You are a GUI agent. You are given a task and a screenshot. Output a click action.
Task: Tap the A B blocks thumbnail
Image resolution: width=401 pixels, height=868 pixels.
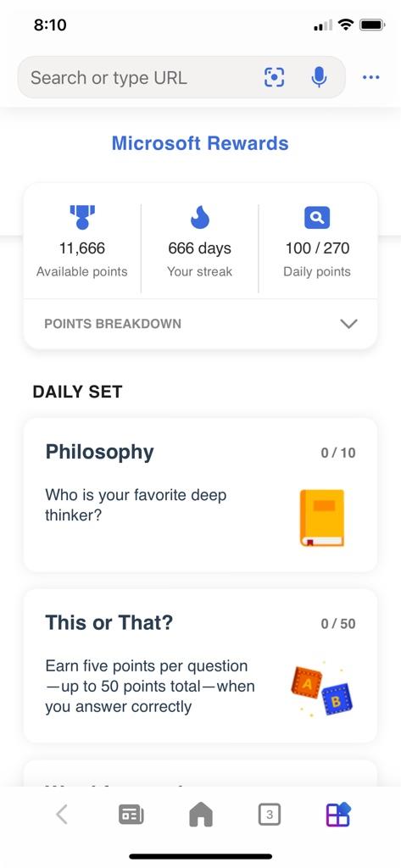[x=322, y=688]
